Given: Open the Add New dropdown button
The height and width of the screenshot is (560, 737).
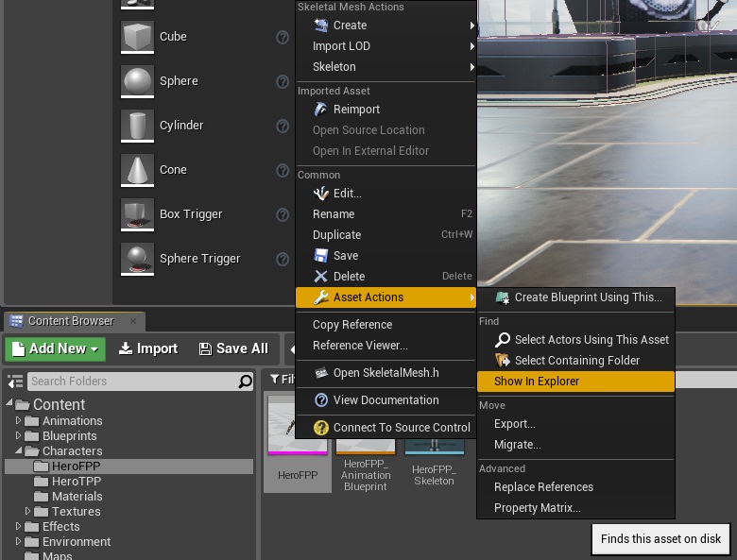Looking at the screenshot, I should (56, 349).
